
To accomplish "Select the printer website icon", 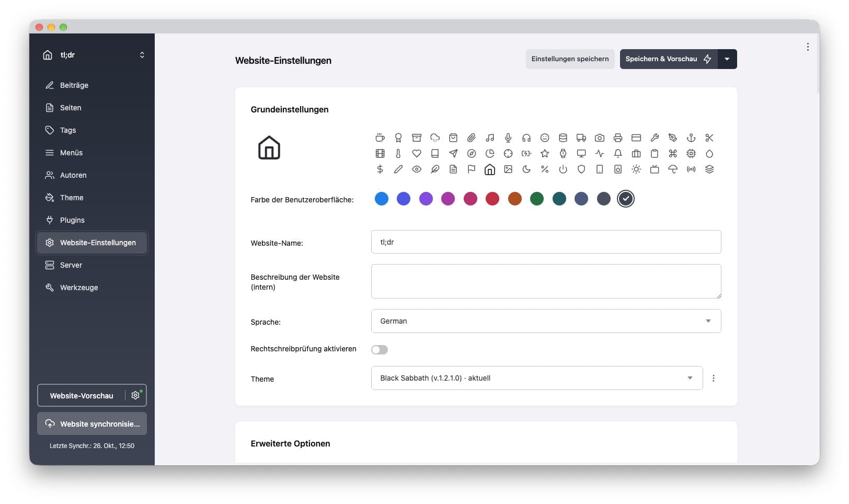I will tap(618, 138).
